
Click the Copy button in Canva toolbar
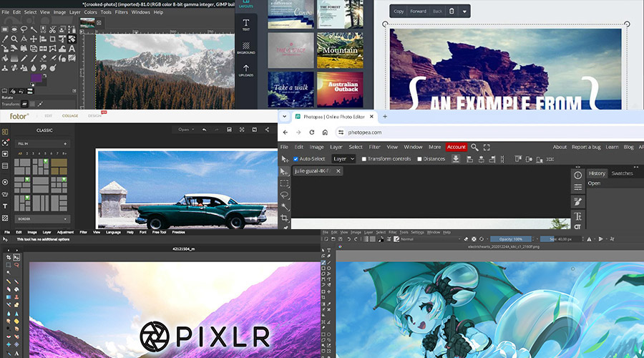[x=399, y=11]
